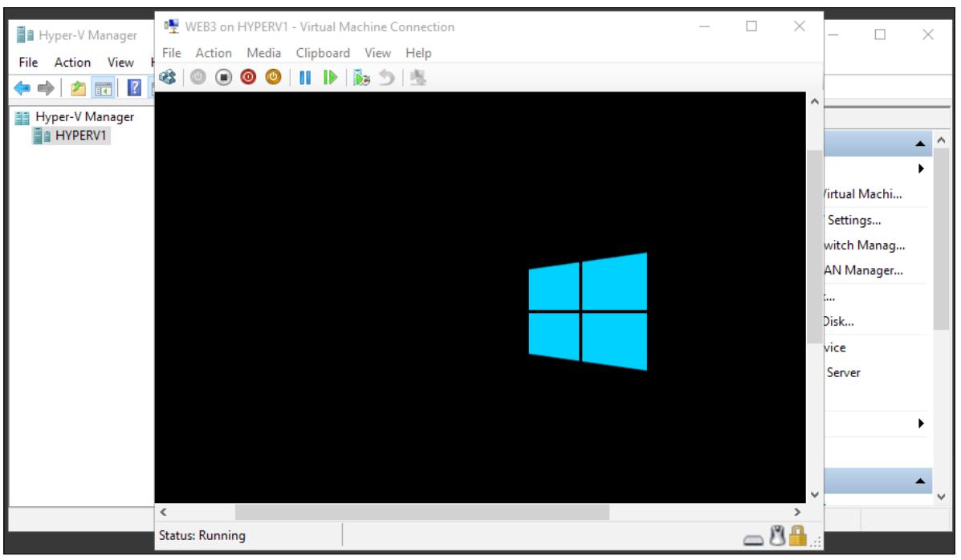
Task: Go forward in Hyper-V Manager toolbar
Action: click(45, 88)
